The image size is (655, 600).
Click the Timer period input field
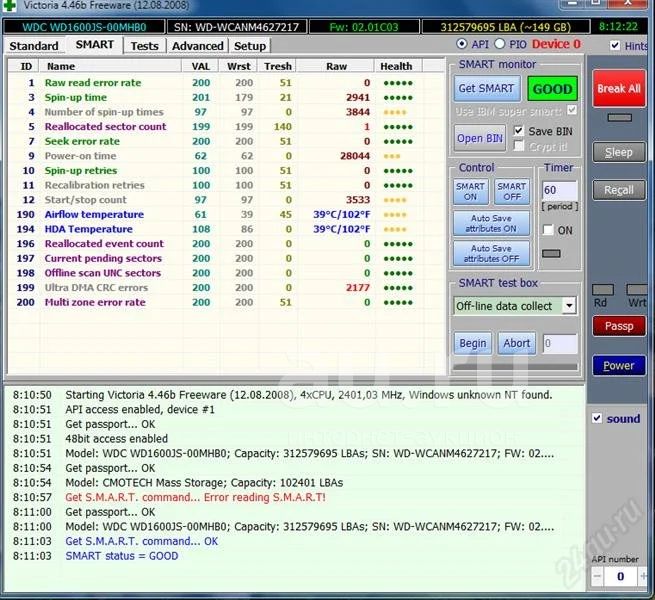pyautogui.click(x=560, y=190)
